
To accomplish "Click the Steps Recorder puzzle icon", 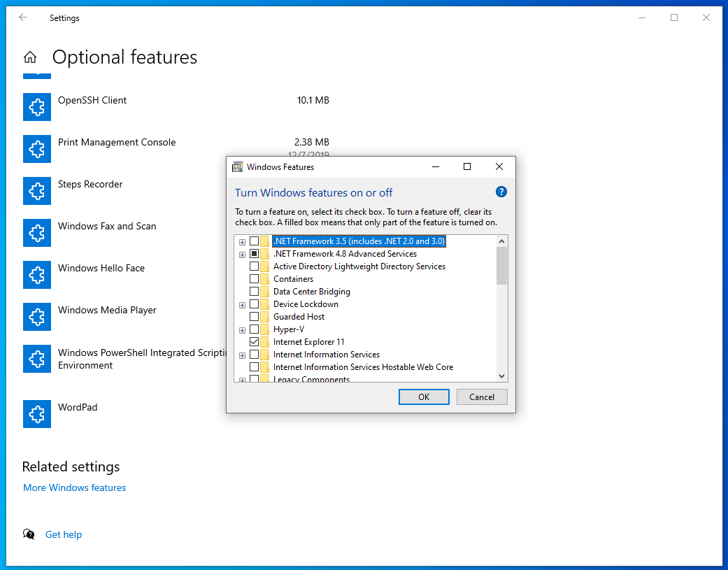I will pyautogui.click(x=37, y=191).
